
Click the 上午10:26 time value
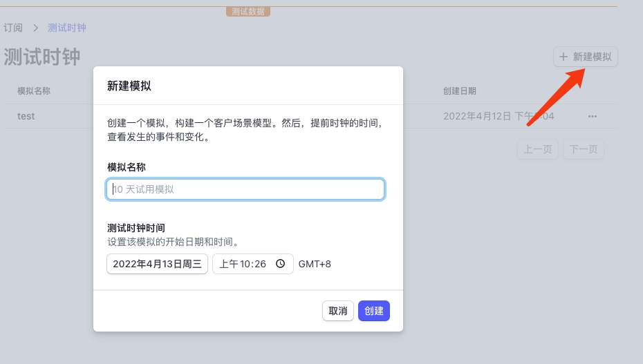point(243,264)
